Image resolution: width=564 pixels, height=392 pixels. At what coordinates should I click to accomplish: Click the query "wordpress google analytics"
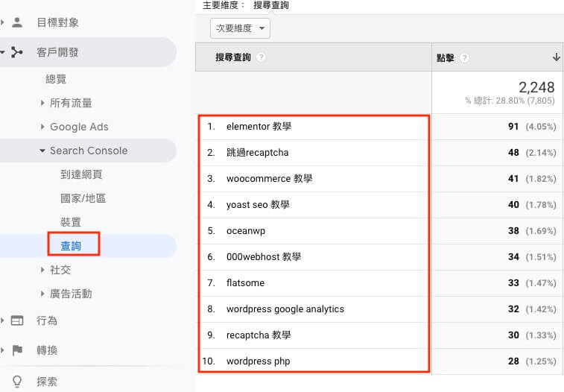click(285, 309)
